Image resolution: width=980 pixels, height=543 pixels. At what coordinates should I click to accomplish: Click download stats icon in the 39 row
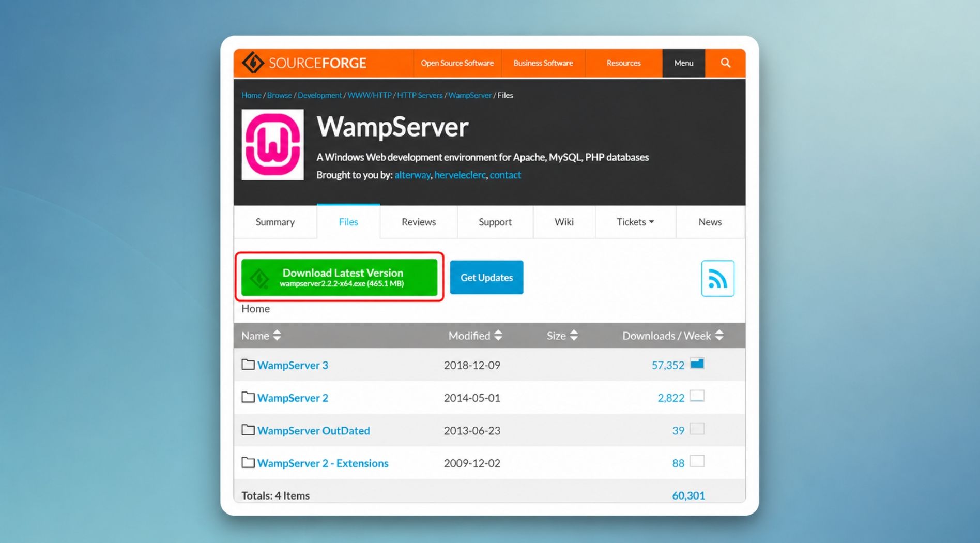pyautogui.click(x=697, y=429)
